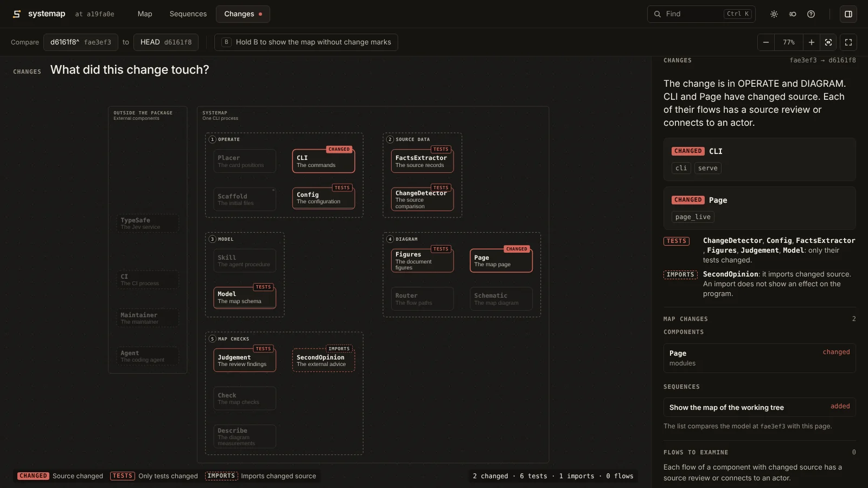Click the dimmed Schematic card

point(501,299)
